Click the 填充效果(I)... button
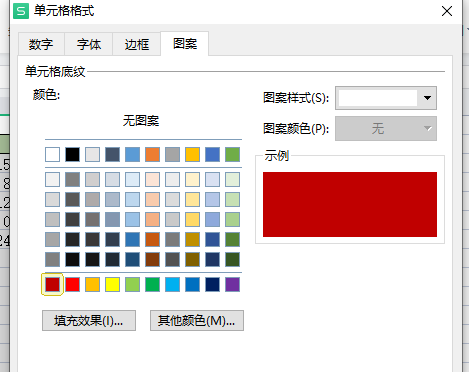This screenshot has height=372, width=469. [x=89, y=321]
